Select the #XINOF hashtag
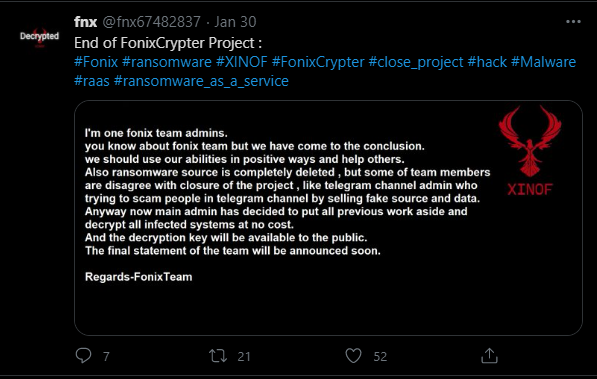597x379 pixels. [x=242, y=62]
